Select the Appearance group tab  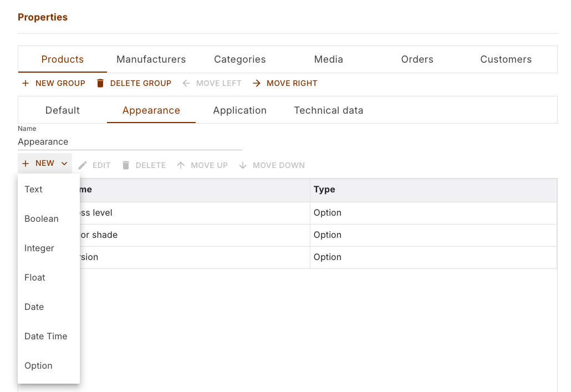[151, 110]
